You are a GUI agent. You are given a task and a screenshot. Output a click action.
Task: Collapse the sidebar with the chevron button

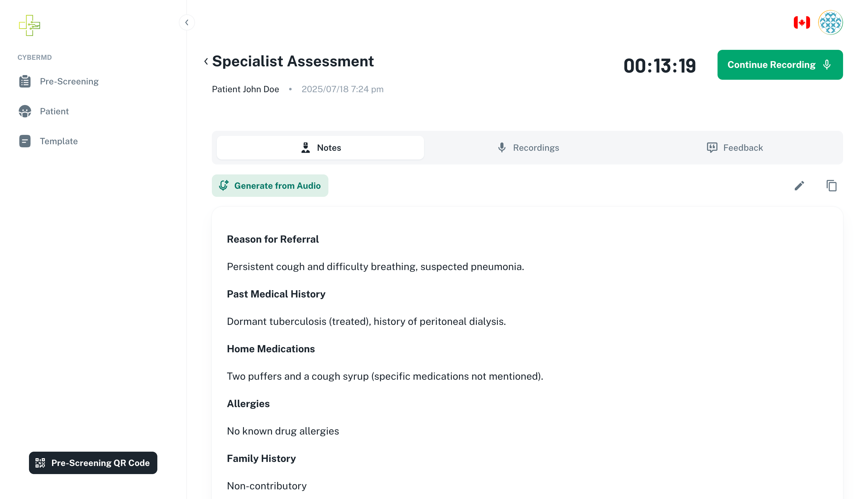187,23
